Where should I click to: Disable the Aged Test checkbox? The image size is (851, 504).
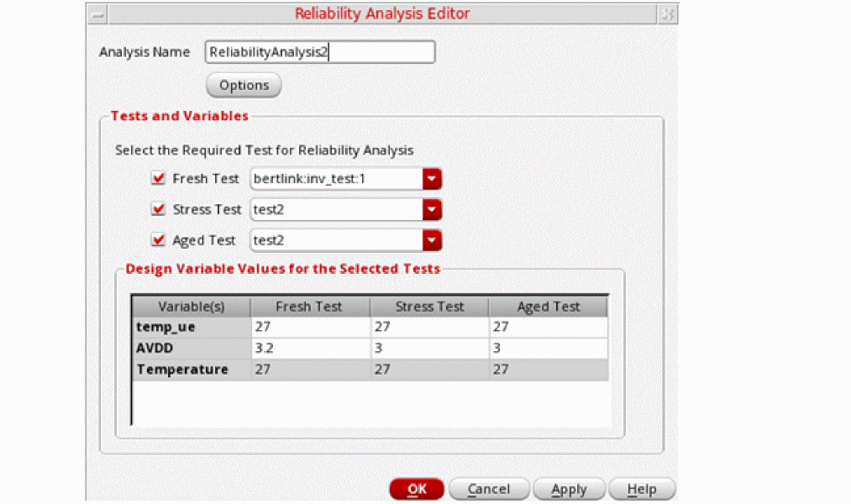click(158, 239)
